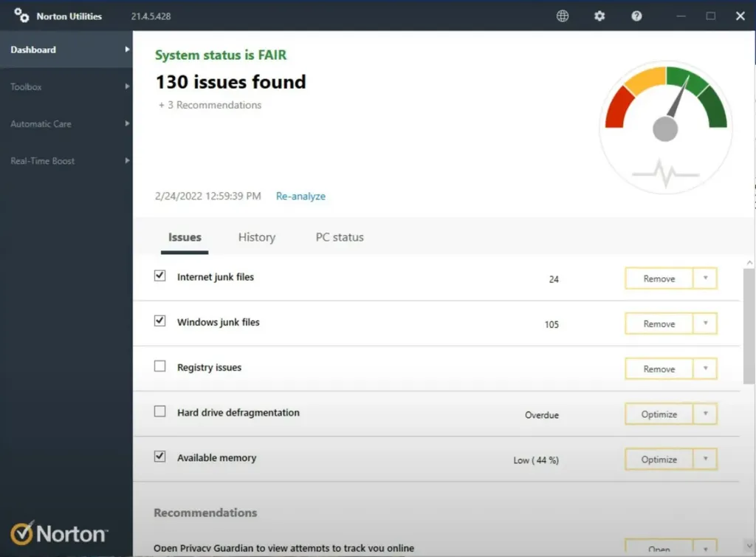This screenshot has width=756, height=557.
Task: Uncheck the Windows junk files checkbox
Action: (159, 321)
